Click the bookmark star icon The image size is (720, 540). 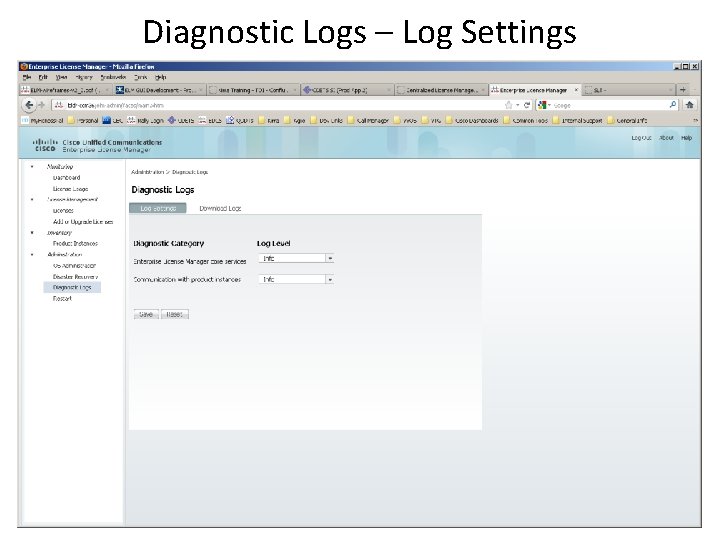(508, 105)
